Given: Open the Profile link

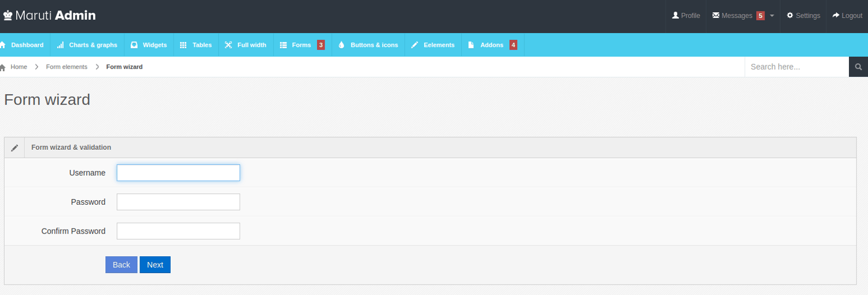Looking at the screenshot, I should pyautogui.click(x=686, y=16).
